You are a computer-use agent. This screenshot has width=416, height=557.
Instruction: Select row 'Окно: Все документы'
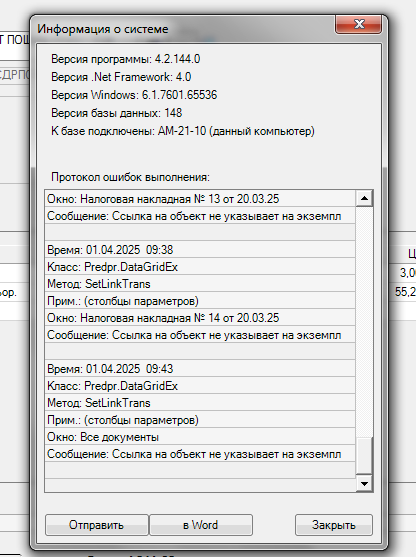tap(200, 437)
